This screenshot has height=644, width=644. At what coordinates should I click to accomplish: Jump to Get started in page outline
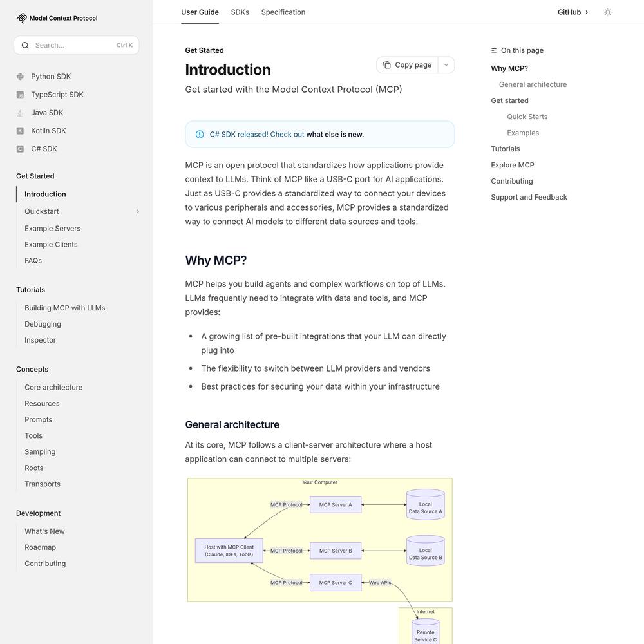click(509, 100)
